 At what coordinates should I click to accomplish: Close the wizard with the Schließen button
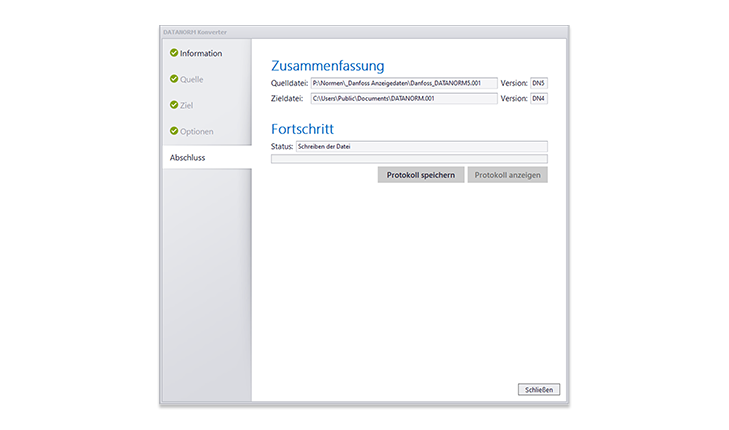click(539, 390)
